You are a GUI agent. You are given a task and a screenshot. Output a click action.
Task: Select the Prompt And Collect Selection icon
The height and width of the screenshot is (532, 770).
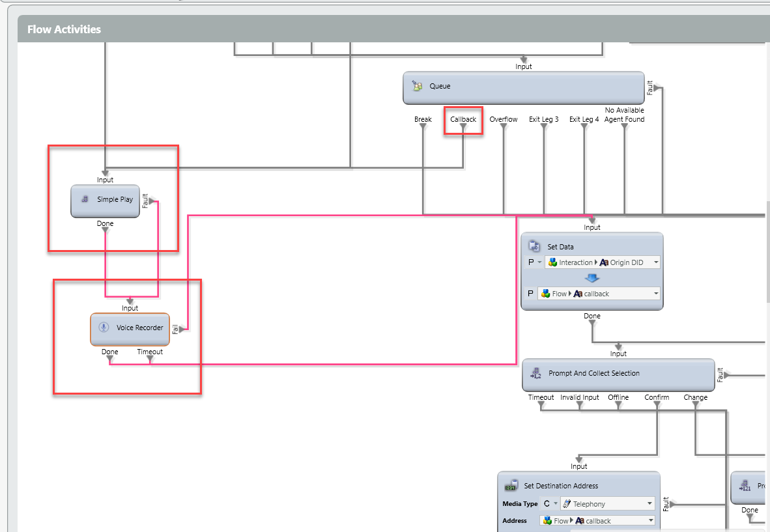pyautogui.click(x=535, y=373)
